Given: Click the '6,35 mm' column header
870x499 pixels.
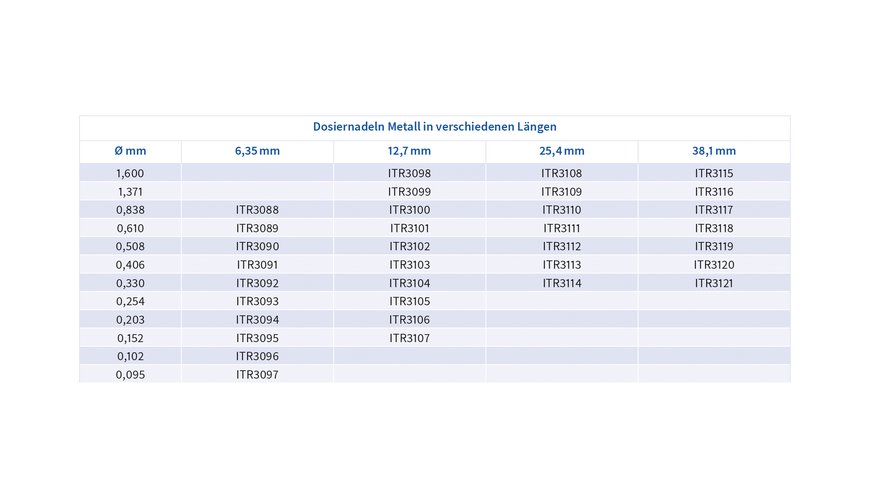Looking at the screenshot, I should pyautogui.click(x=257, y=151).
